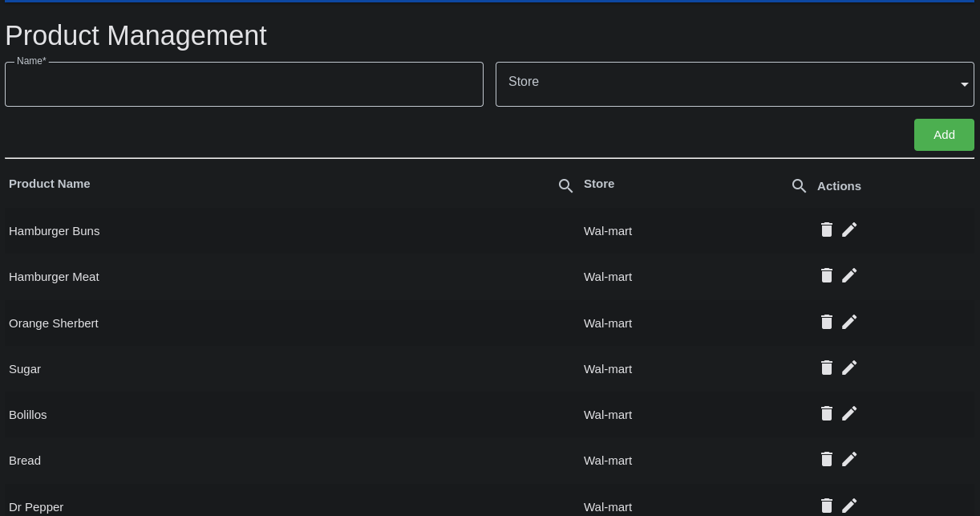Delete the Orange Sherbert product
This screenshot has height=516, width=980.
827,322
